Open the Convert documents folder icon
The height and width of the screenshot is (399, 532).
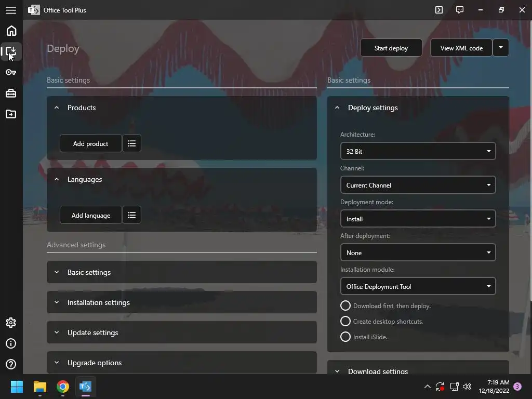(11, 114)
